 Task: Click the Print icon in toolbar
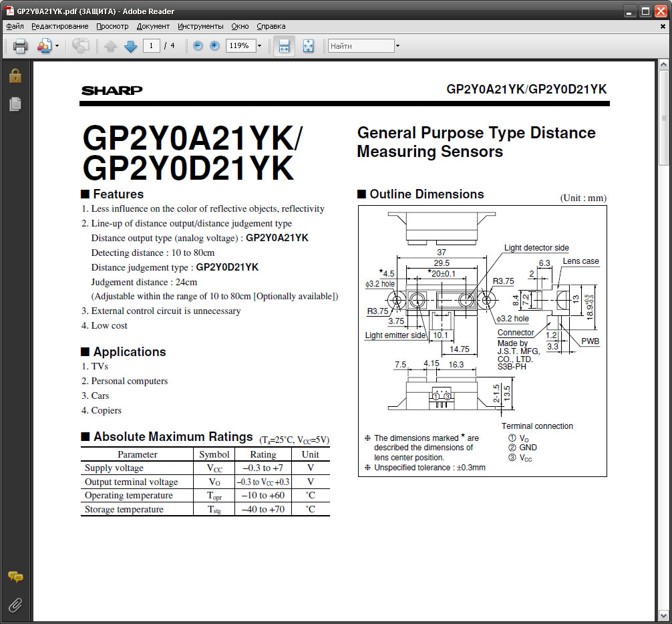click(x=20, y=46)
